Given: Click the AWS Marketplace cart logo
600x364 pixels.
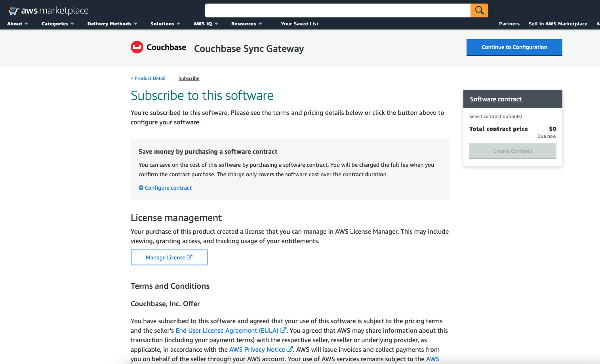Looking at the screenshot, I should click(13, 10).
